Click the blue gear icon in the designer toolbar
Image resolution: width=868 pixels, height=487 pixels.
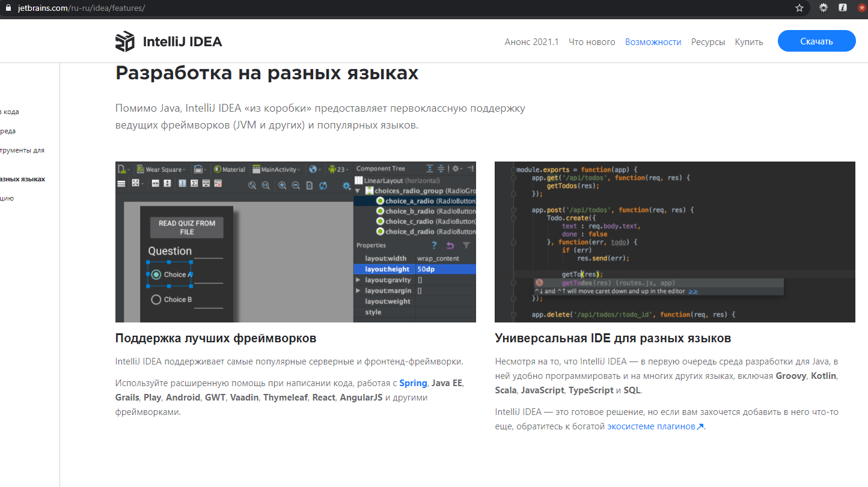tap(346, 185)
